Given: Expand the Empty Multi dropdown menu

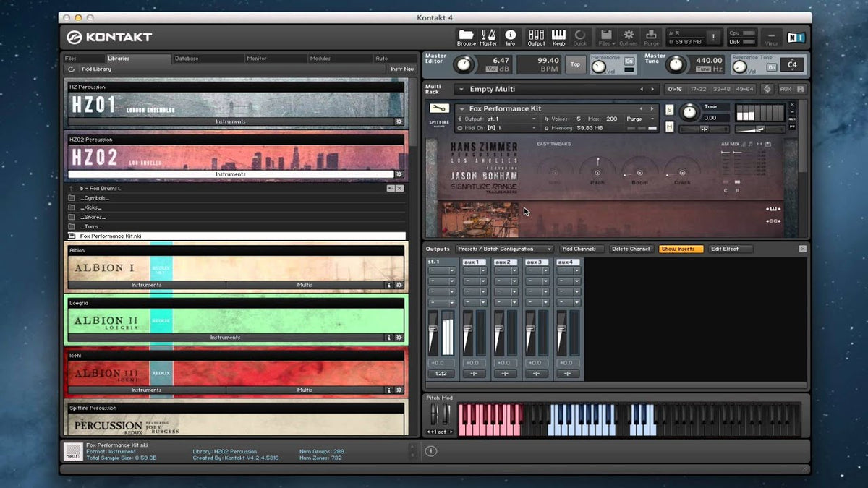Looking at the screenshot, I should [x=461, y=89].
